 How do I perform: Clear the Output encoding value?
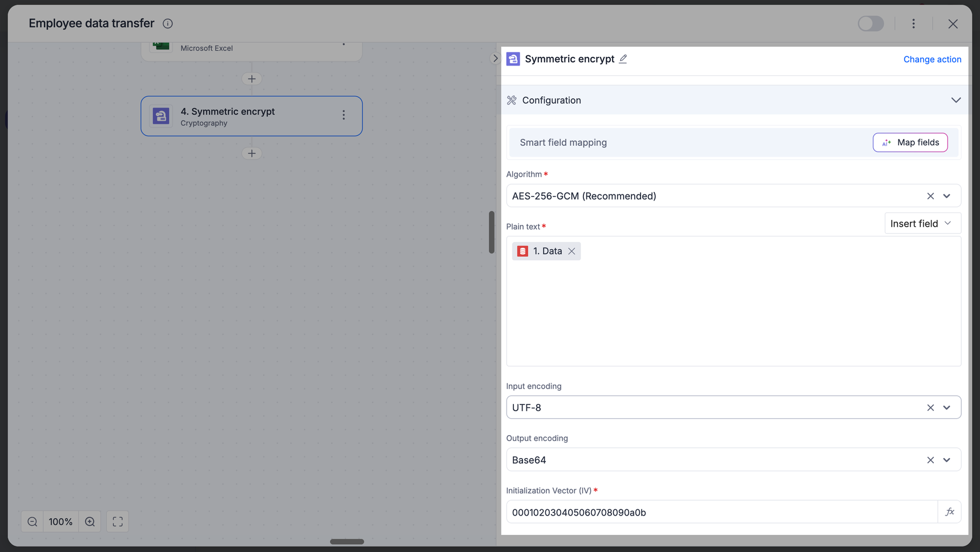[930, 460]
